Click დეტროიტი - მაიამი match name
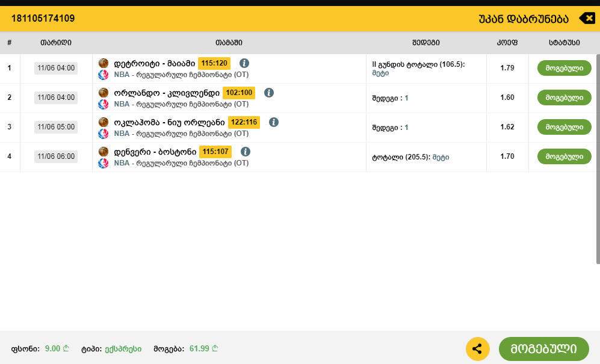 [155, 64]
